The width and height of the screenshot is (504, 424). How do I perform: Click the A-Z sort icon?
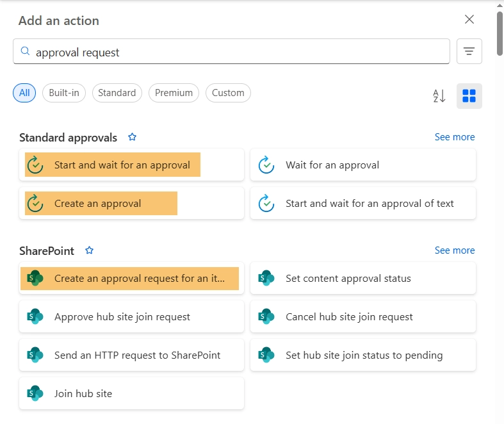tap(439, 96)
